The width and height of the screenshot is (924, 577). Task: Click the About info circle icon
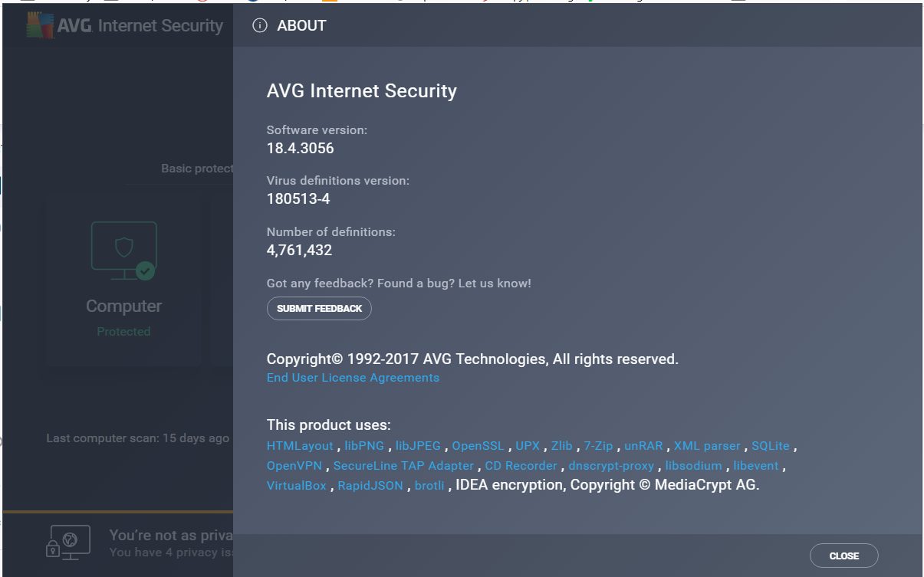tap(260, 25)
